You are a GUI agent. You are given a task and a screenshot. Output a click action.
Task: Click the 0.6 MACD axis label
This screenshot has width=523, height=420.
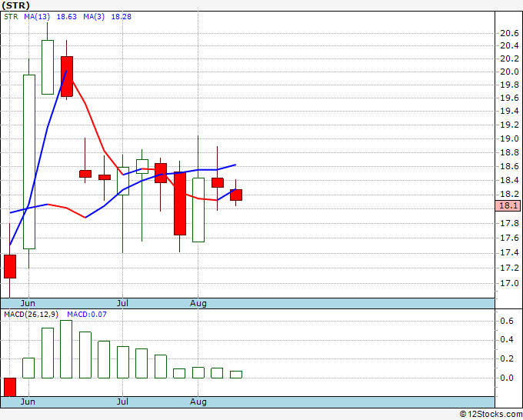click(x=507, y=321)
